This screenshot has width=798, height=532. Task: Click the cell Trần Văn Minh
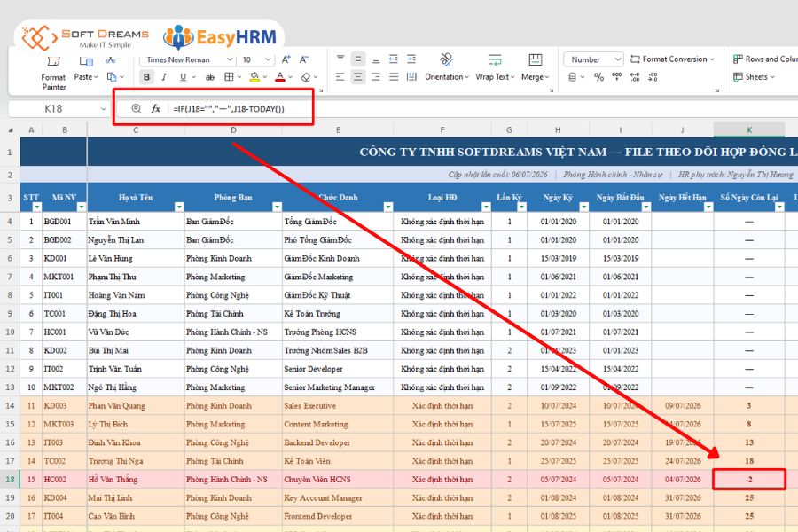click(136, 222)
